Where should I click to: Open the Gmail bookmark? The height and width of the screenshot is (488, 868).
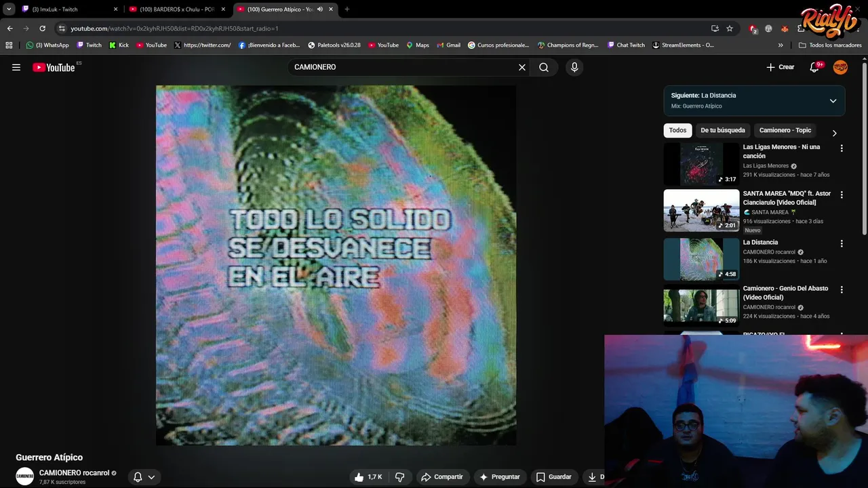(448, 45)
